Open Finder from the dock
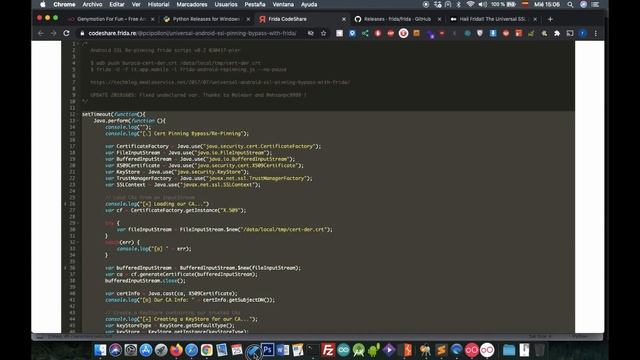The image size is (640, 360). 100,350
